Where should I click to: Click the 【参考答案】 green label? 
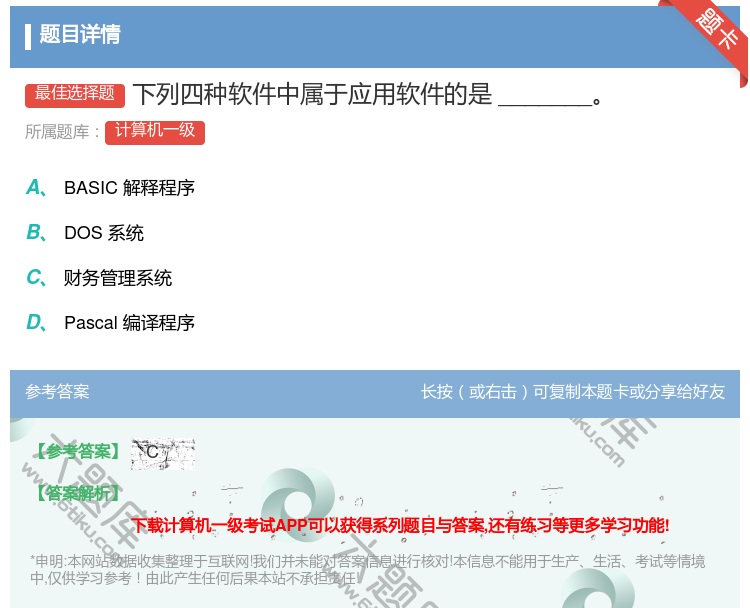(78, 451)
